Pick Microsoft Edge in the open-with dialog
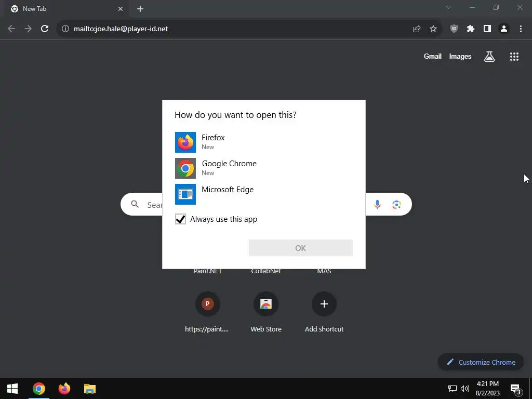Image resolution: width=532 pixels, height=399 pixels. click(263, 194)
